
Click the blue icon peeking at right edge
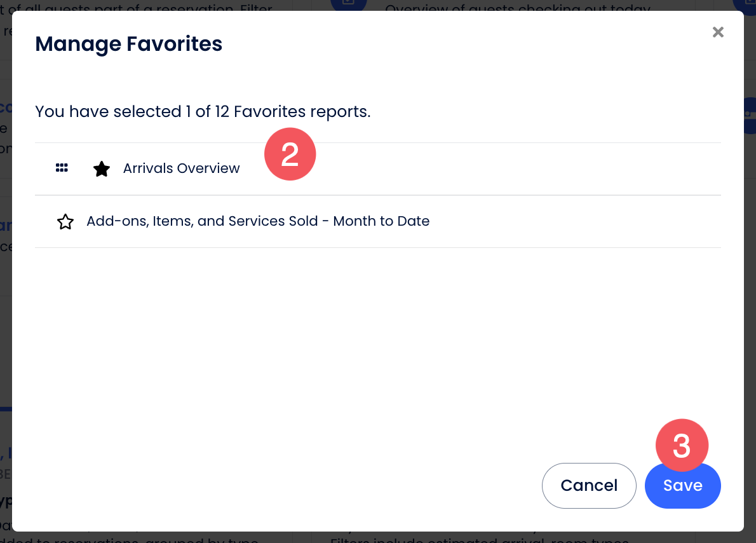pyautogui.click(x=749, y=114)
